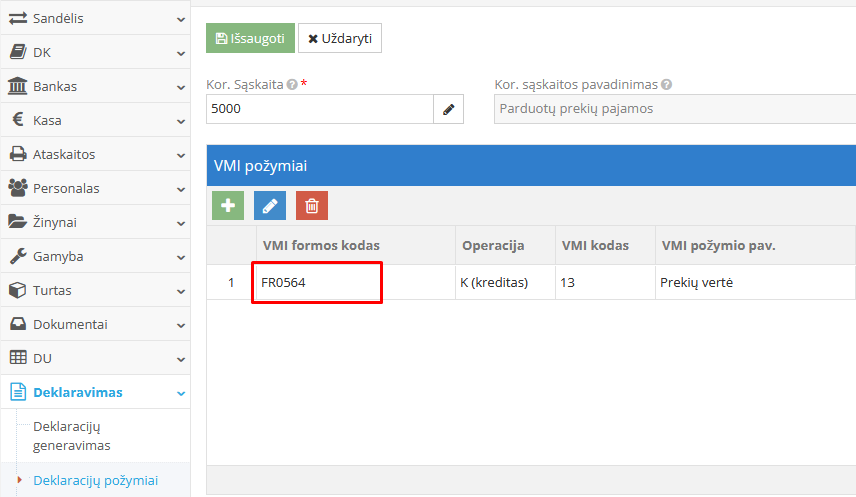Screen dimensions: 856x497
Task: Select Deklaracijų požymiai submenu item
Action: point(95,480)
